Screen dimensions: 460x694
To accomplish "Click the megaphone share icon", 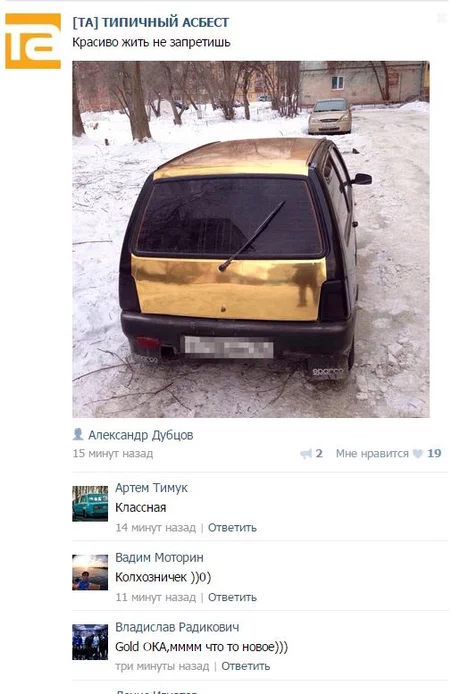I will tap(305, 454).
